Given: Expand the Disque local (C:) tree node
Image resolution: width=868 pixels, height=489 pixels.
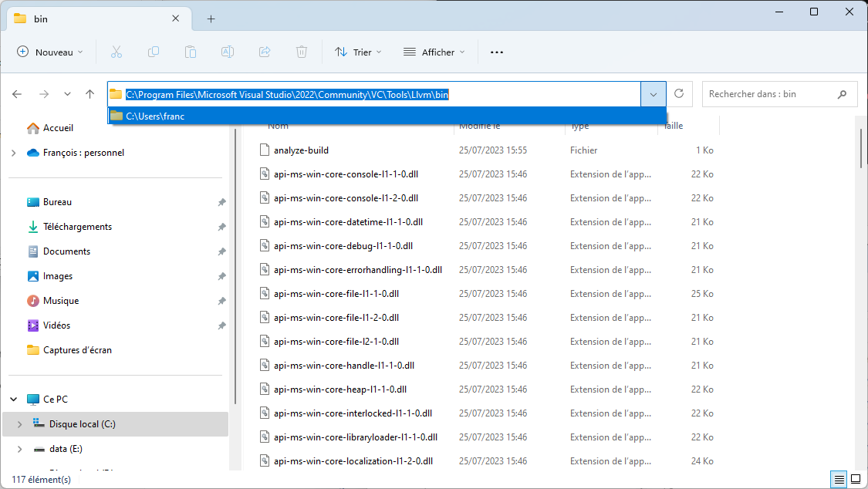Looking at the screenshot, I should 20,424.
